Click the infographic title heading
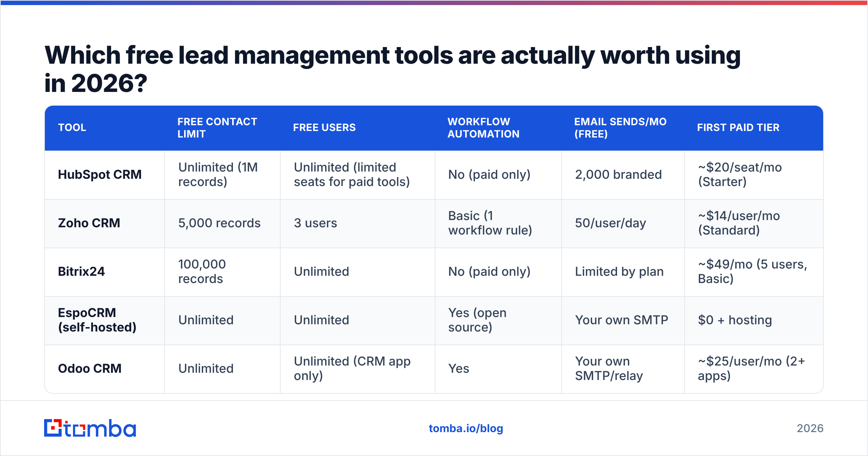Image resolution: width=868 pixels, height=456 pixels. 392,69
